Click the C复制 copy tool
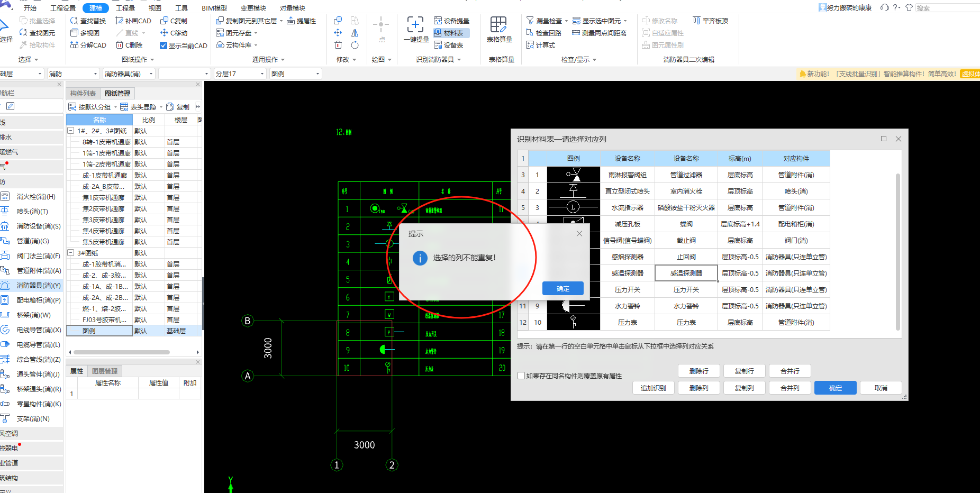 point(174,21)
